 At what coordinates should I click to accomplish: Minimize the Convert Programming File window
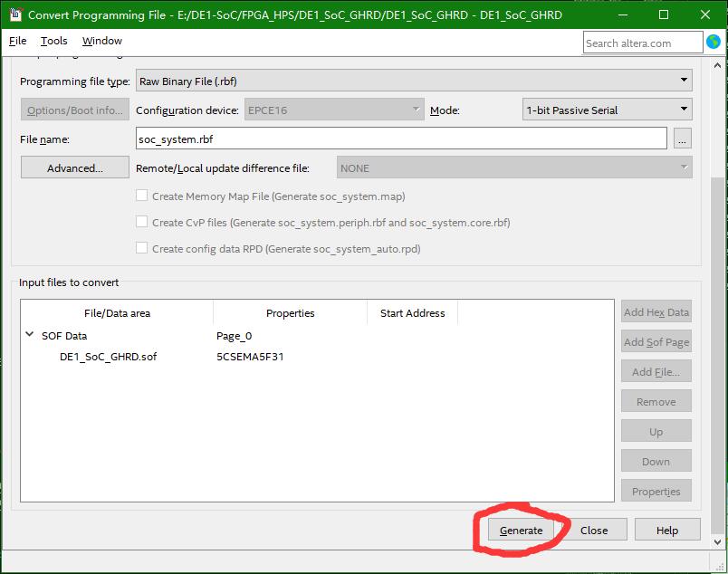623,14
